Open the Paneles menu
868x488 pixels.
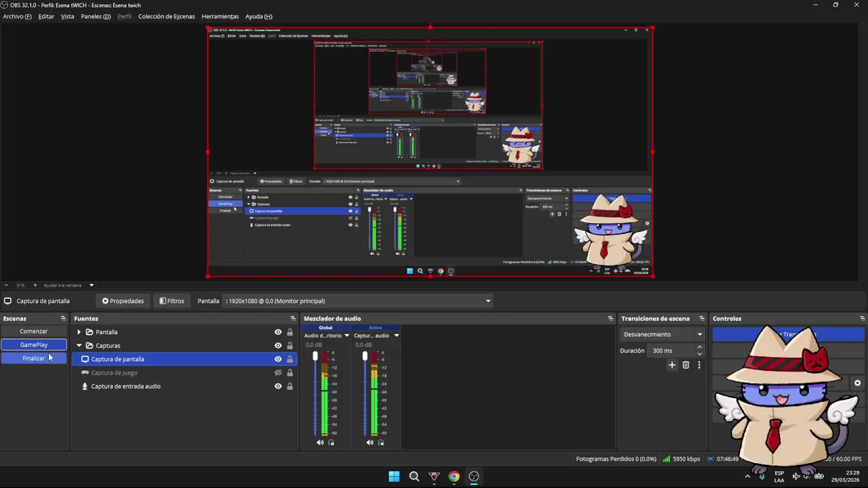coord(96,16)
